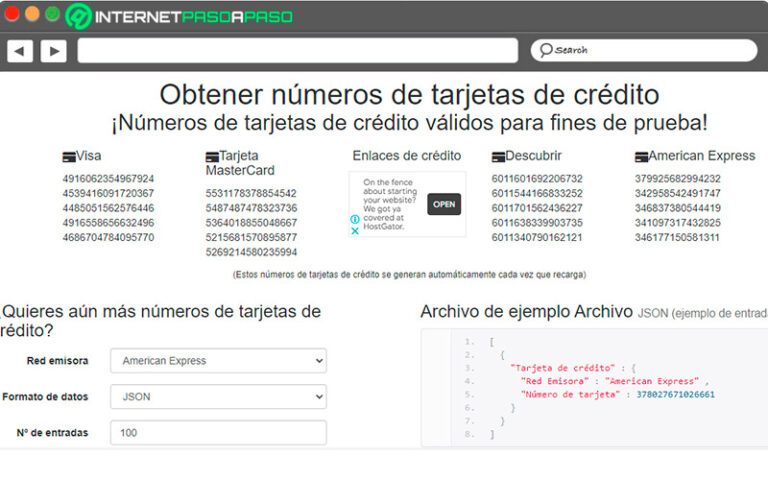The width and height of the screenshot is (768, 480).
Task: Click the ad info icon
Action: (x=355, y=219)
